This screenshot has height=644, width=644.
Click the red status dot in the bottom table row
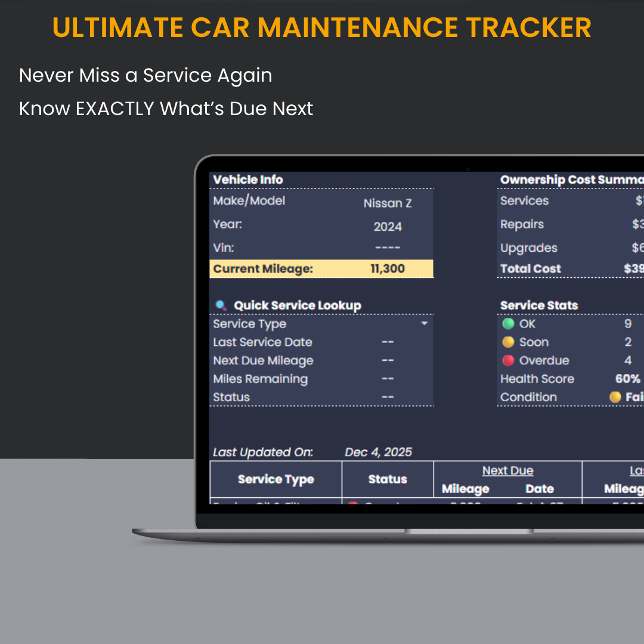click(353, 506)
